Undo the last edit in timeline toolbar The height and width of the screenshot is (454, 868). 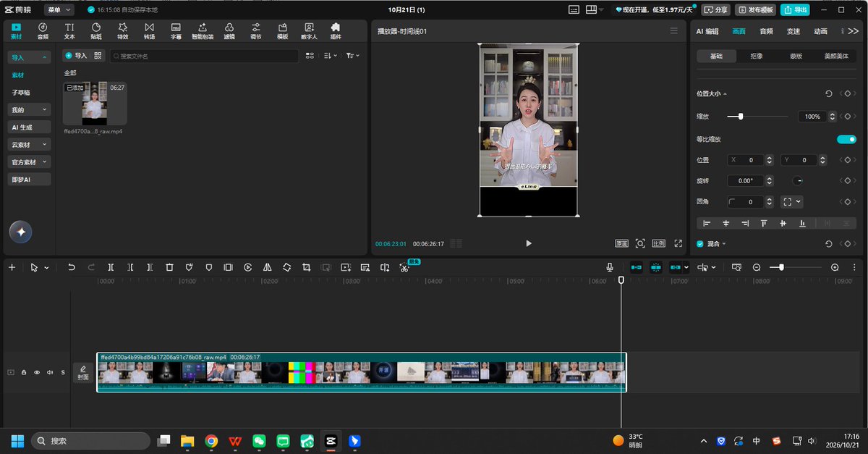[x=72, y=267]
